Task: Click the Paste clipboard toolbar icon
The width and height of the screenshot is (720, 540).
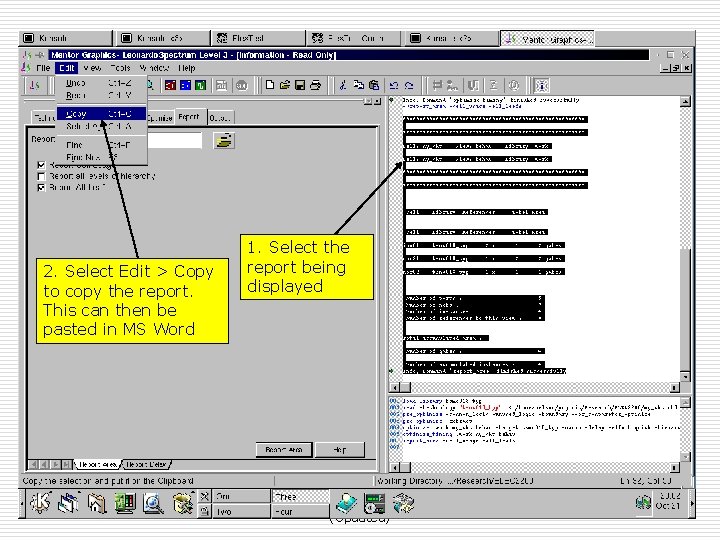Action: coord(374,85)
